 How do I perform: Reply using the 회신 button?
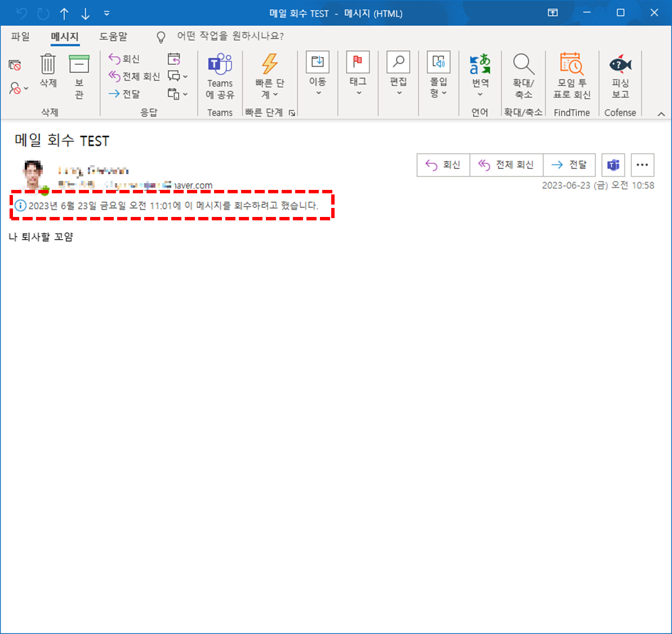pyautogui.click(x=443, y=165)
